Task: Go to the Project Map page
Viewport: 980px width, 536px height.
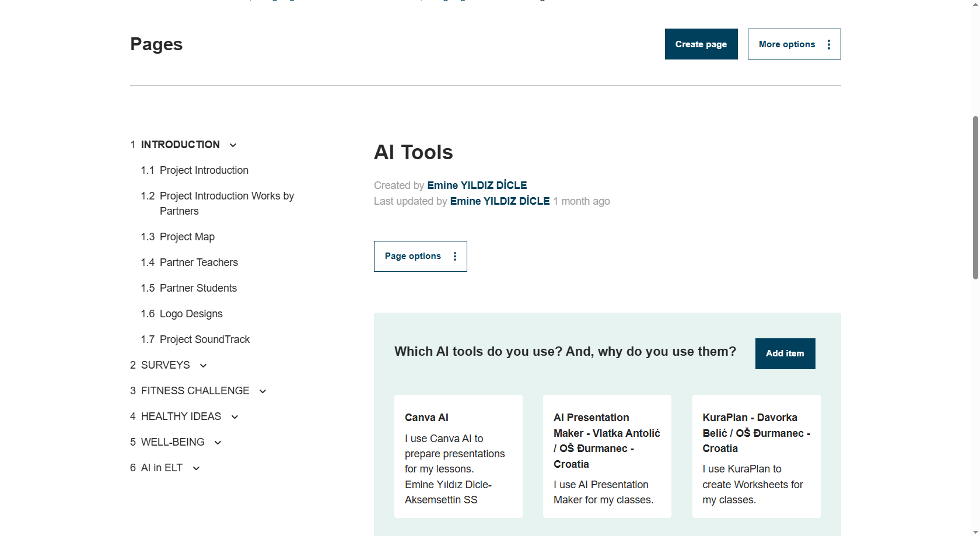Action: tap(187, 237)
